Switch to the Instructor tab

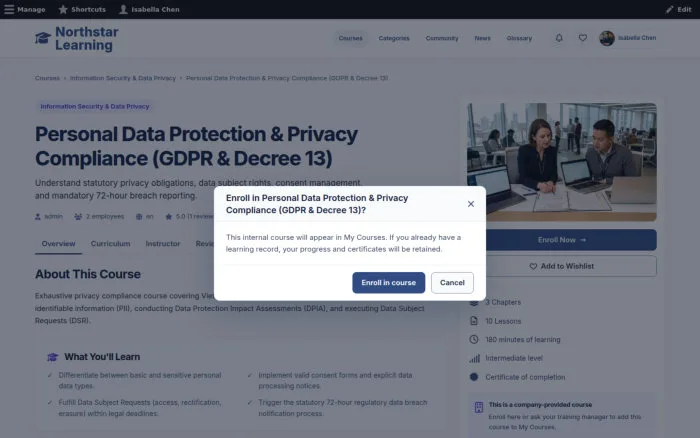[162, 244]
